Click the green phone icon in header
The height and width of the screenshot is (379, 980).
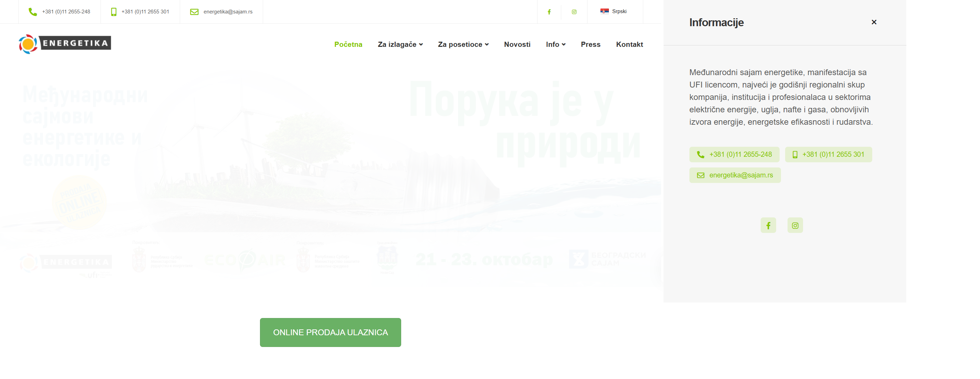pos(33,12)
